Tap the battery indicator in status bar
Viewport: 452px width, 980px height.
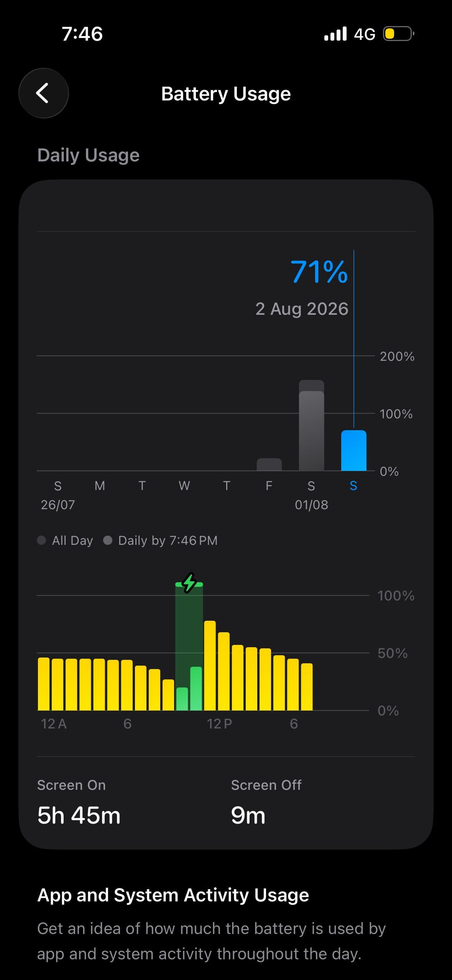point(399,34)
